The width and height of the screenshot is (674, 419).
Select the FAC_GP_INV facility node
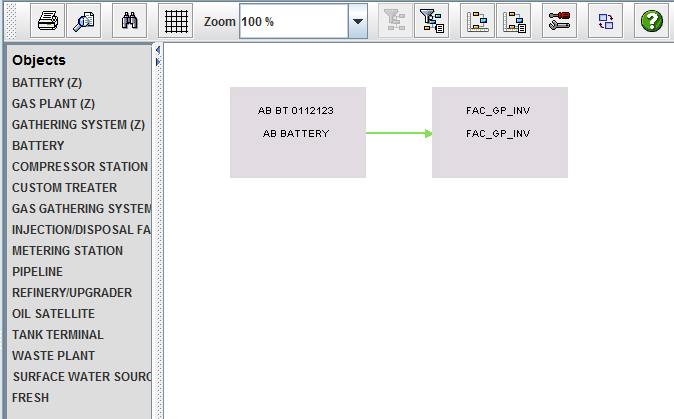(500, 132)
